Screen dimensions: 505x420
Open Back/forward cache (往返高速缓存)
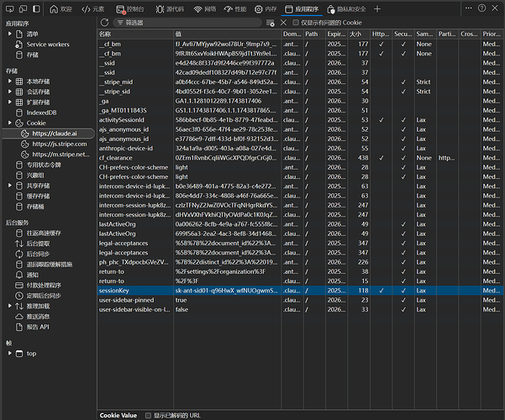pos(44,233)
